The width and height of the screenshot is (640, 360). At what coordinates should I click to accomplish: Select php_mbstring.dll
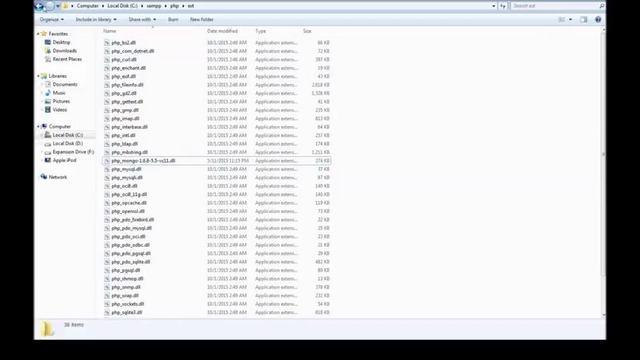coord(129,152)
